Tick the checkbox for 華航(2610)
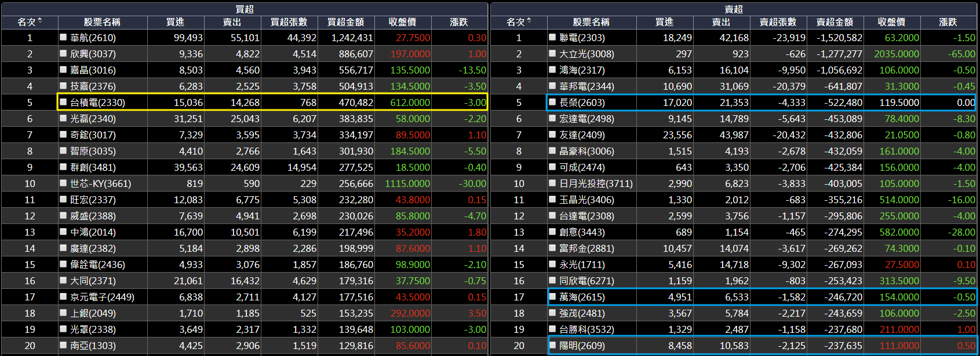Viewport: 980px width, 356px height. [63, 37]
